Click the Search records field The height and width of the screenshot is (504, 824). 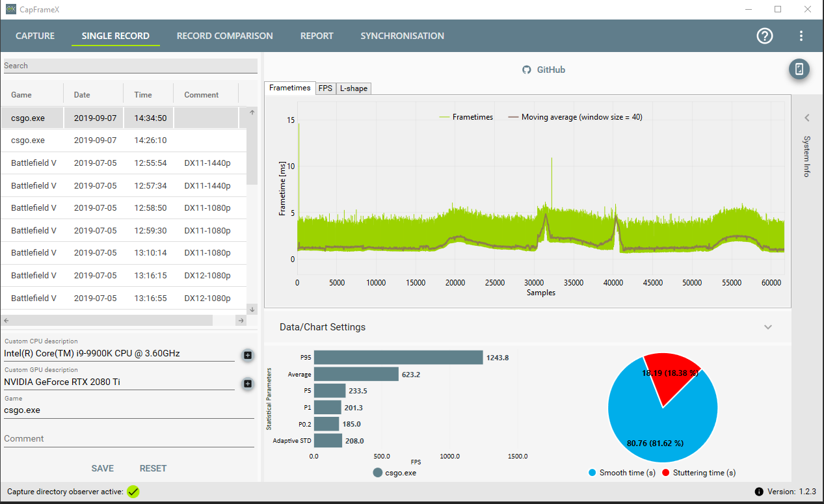(x=131, y=66)
